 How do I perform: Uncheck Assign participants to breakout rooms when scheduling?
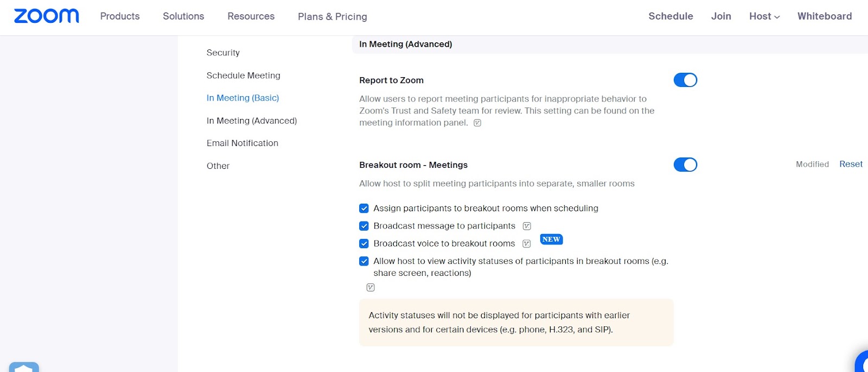point(364,209)
